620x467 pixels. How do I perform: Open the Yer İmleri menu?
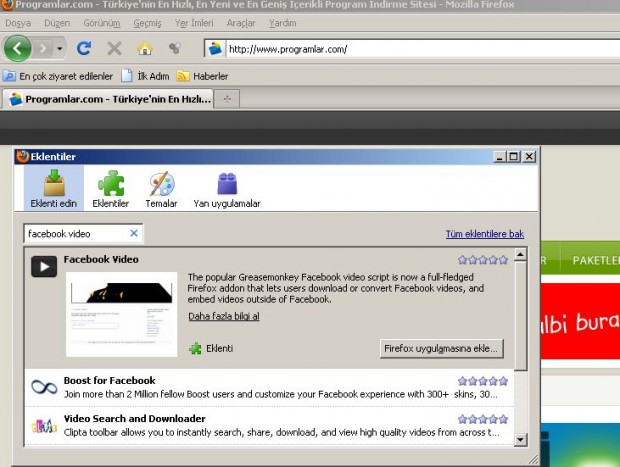coord(194,23)
